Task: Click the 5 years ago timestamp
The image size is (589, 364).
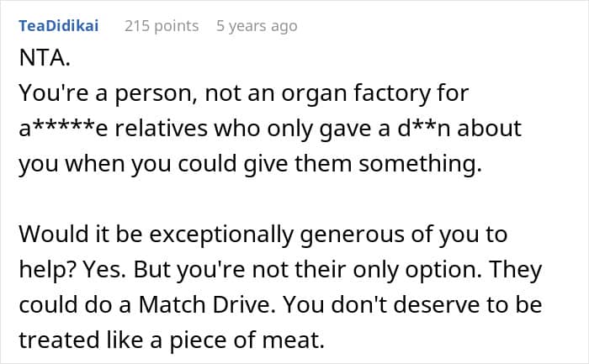Action: 257,26
